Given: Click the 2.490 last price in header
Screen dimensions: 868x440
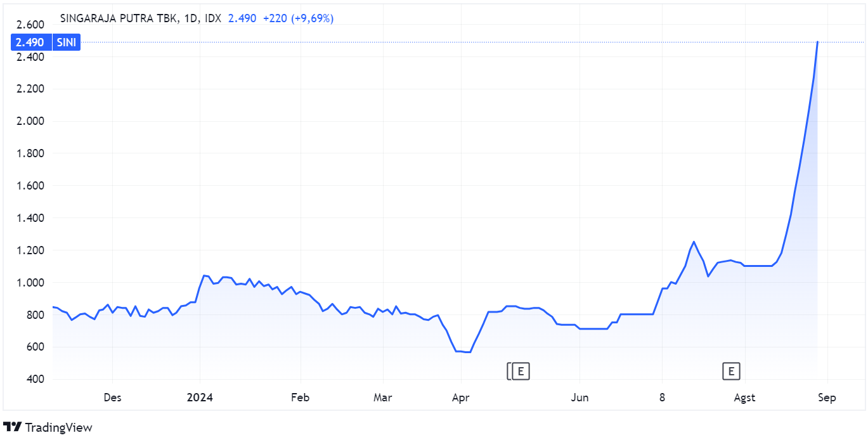Looking at the screenshot, I should 242,18.
